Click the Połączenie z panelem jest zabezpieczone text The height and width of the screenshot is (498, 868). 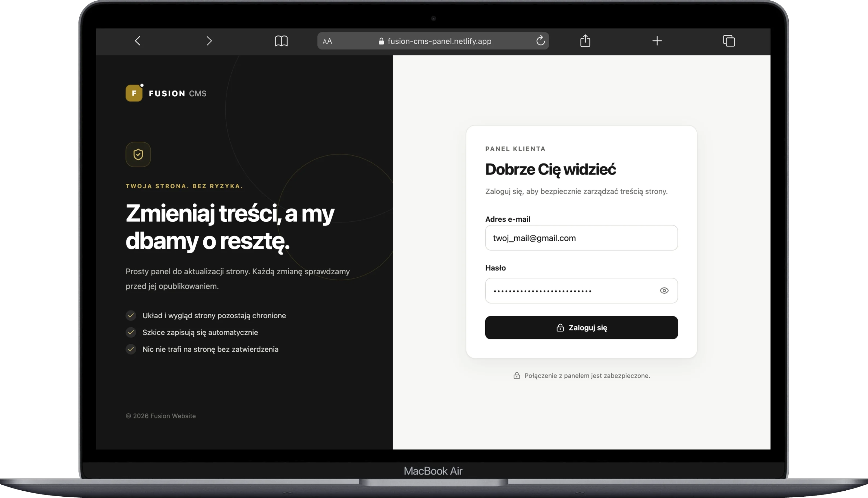pyautogui.click(x=587, y=376)
